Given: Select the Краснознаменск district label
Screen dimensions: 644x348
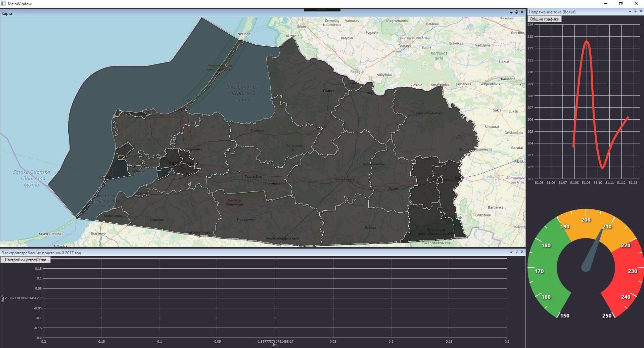Looking at the screenshot, I should pyautogui.click(x=429, y=113).
